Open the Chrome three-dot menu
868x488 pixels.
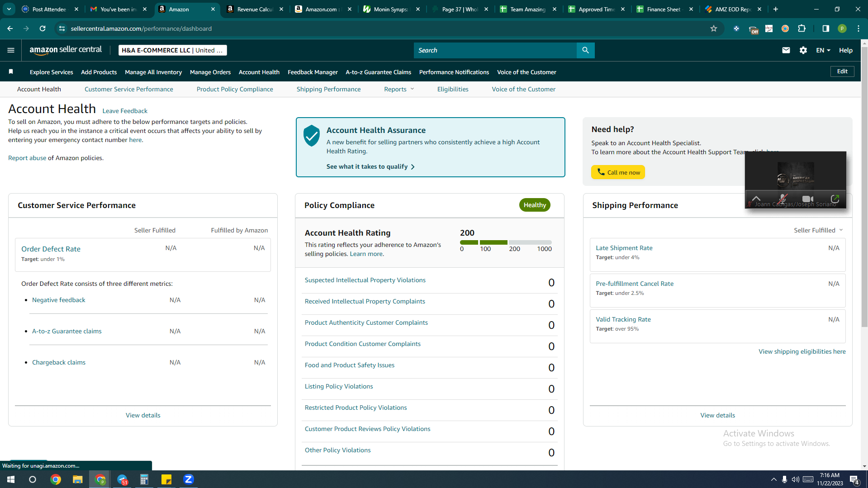tap(858, 28)
